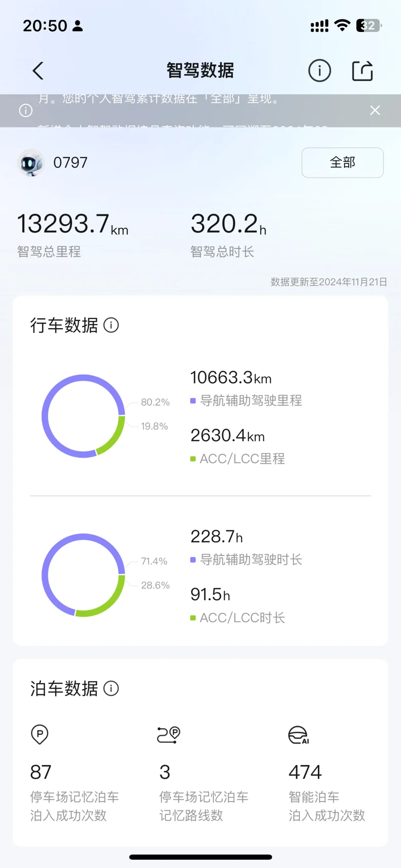Image resolution: width=401 pixels, height=868 pixels.
Task: Tap the memory route path icon
Action: pyautogui.click(x=169, y=734)
